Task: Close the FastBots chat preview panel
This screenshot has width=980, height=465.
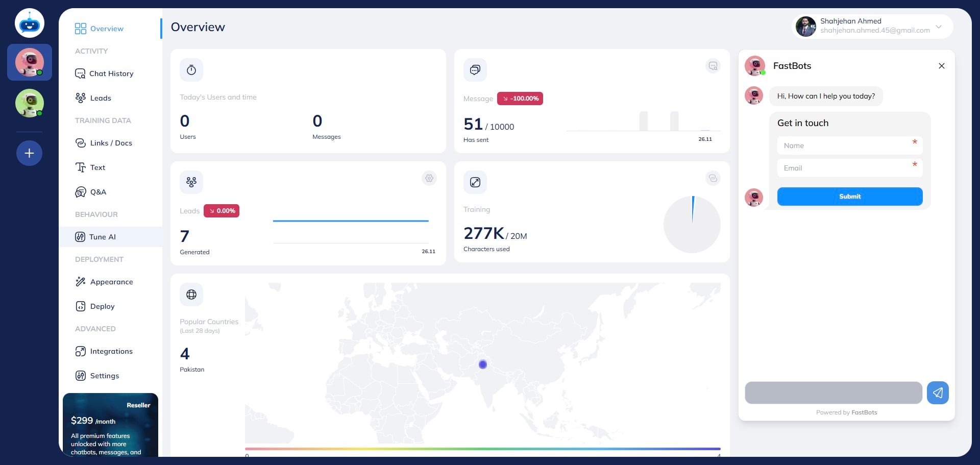Action: click(x=941, y=66)
